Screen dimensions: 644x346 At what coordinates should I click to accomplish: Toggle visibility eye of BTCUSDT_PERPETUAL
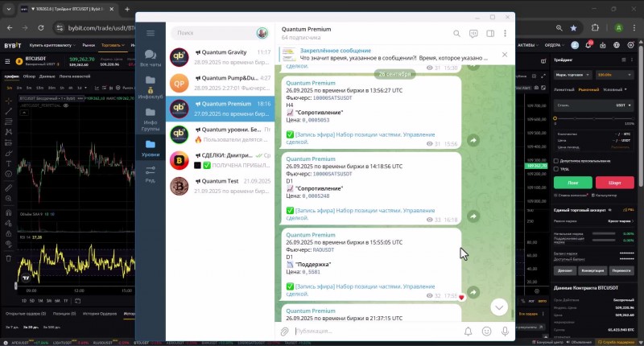click(x=66, y=105)
